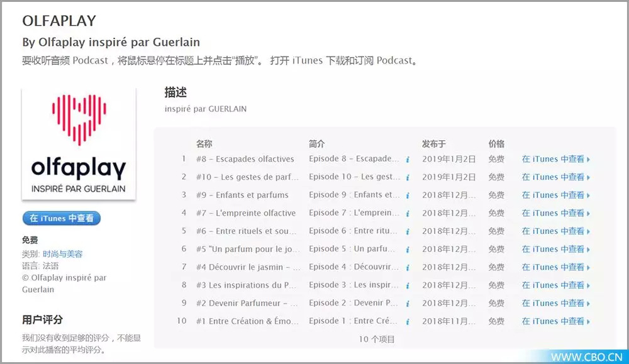Open the 时尚与美容 category link
629x364 pixels.
click(62, 254)
